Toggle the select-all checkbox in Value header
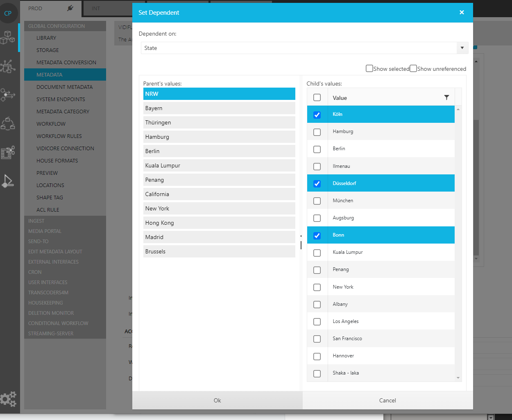The height and width of the screenshot is (420, 512). click(317, 97)
